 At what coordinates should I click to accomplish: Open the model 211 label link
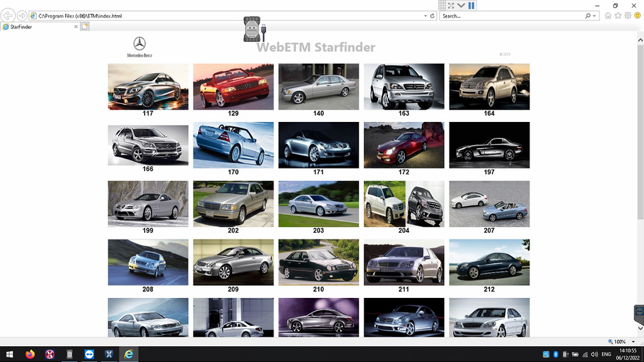tap(404, 290)
